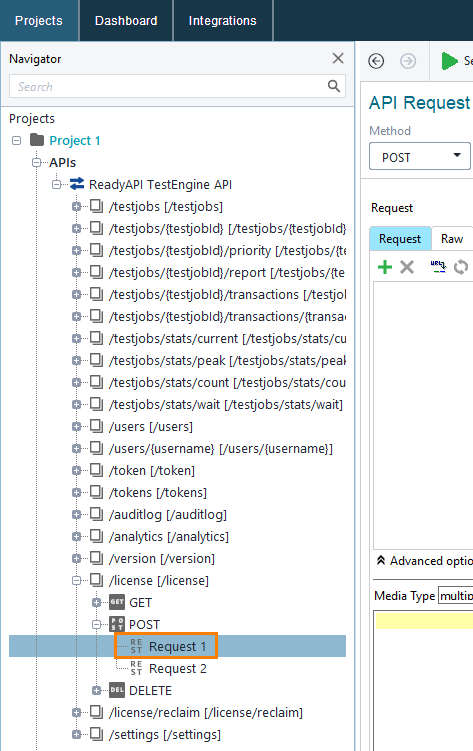Image resolution: width=473 pixels, height=751 pixels.
Task: Click resource icon for /settings
Action: click(97, 734)
